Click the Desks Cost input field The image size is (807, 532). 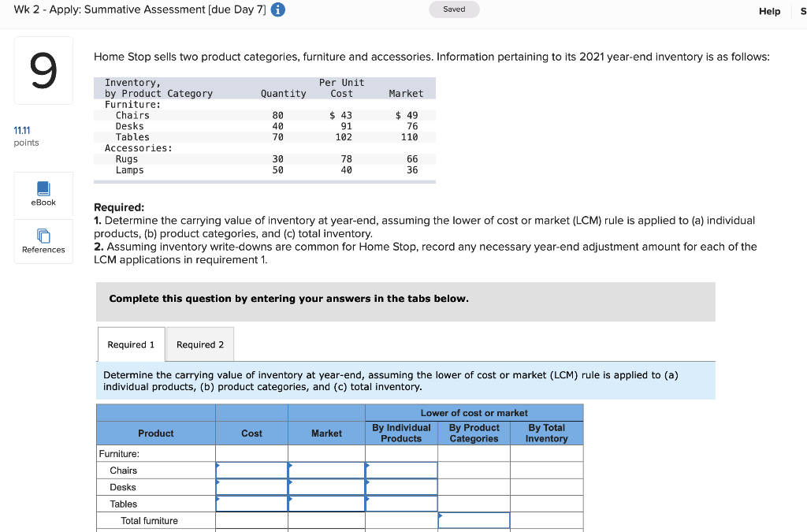click(x=251, y=486)
